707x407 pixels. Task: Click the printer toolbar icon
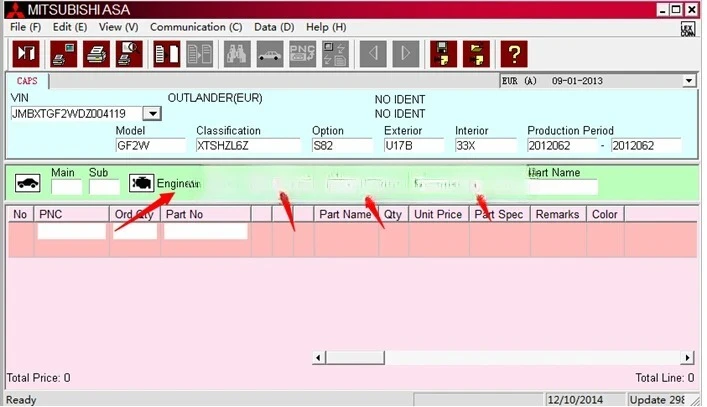[x=96, y=54]
